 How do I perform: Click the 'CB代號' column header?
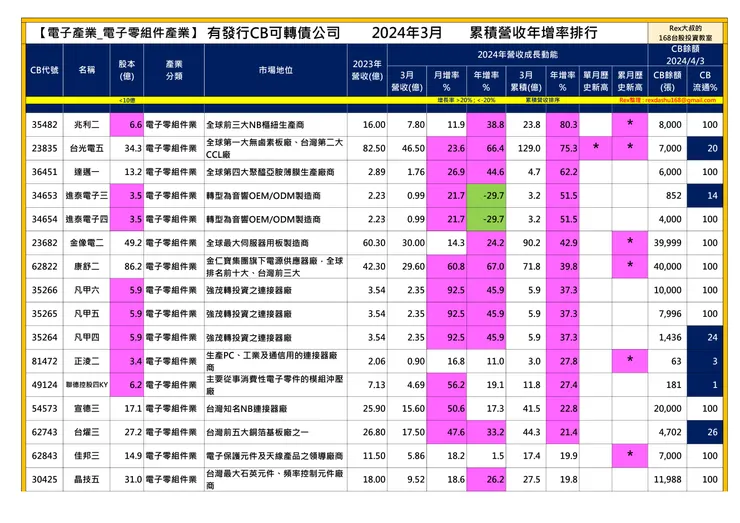pyautogui.click(x=44, y=70)
